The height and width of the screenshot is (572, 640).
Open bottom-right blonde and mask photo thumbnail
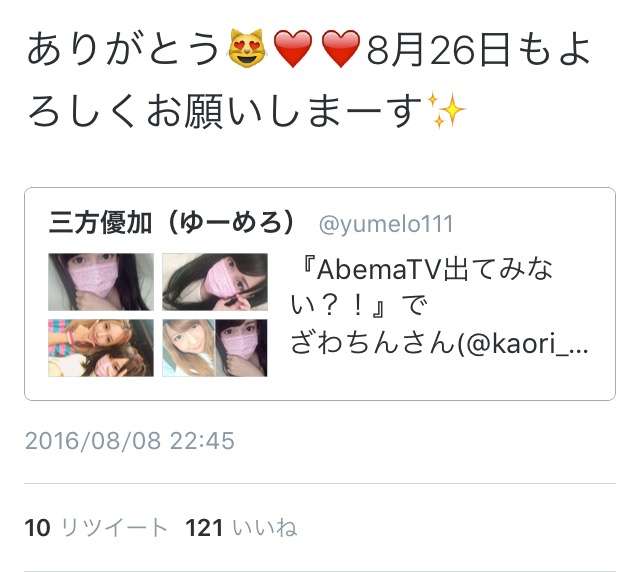[215, 348]
